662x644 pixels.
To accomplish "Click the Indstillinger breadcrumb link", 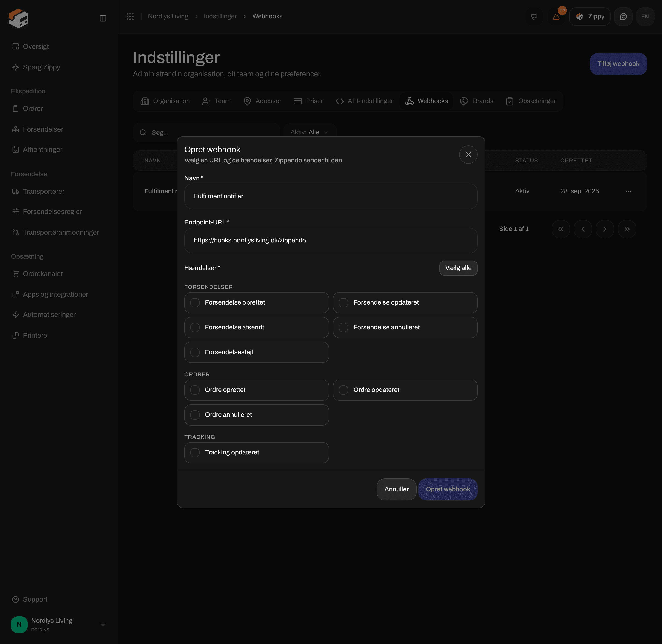I will [220, 16].
